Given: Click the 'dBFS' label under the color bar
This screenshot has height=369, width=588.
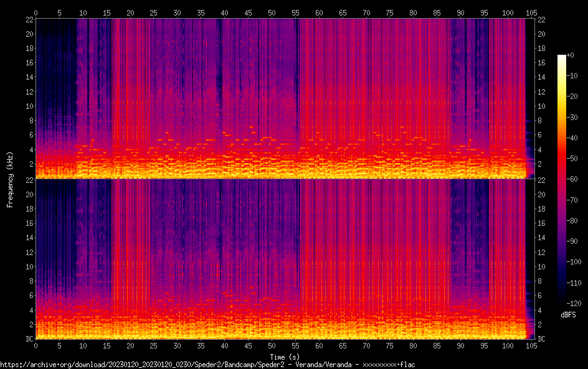Looking at the screenshot, I should (568, 315).
